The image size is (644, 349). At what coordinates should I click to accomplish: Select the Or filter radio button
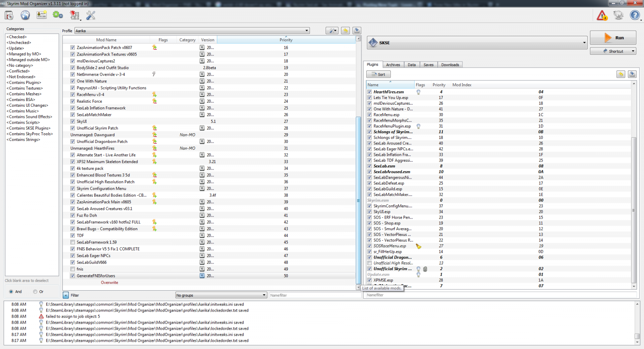(x=35, y=292)
